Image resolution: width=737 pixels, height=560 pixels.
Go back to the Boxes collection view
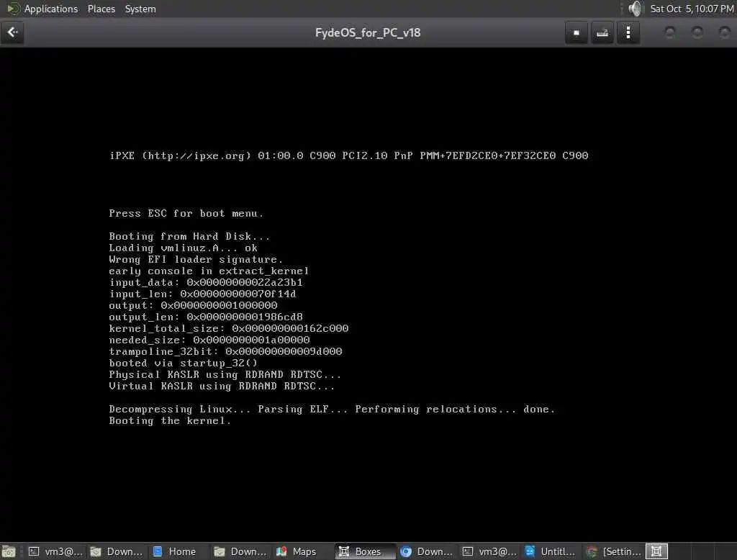pyautogui.click(x=12, y=32)
